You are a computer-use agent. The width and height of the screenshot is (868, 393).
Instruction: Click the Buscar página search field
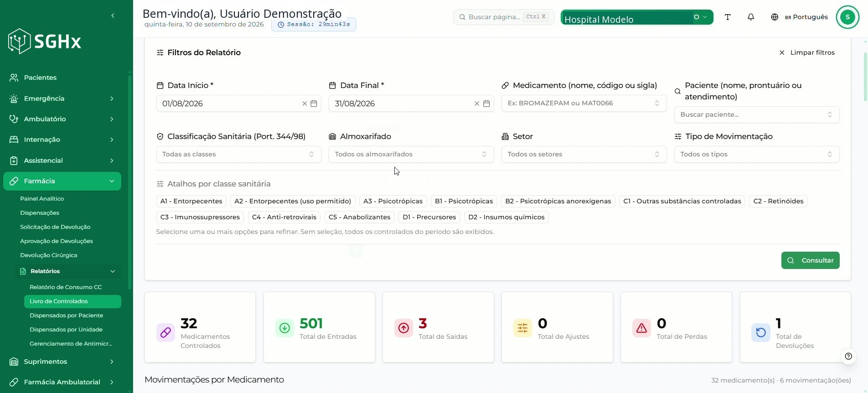[x=504, y=17]
